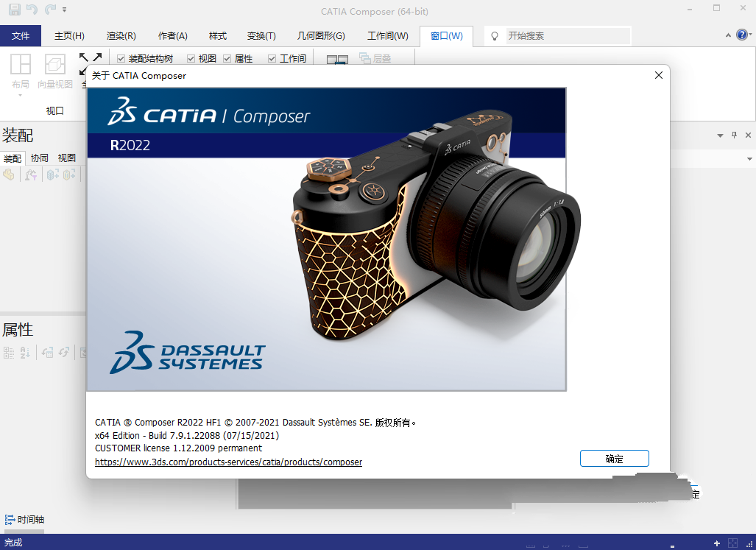
Task: Click the refresh properties icon in 属性 panel
Action: pyautogui.click(x=63, y=353)
